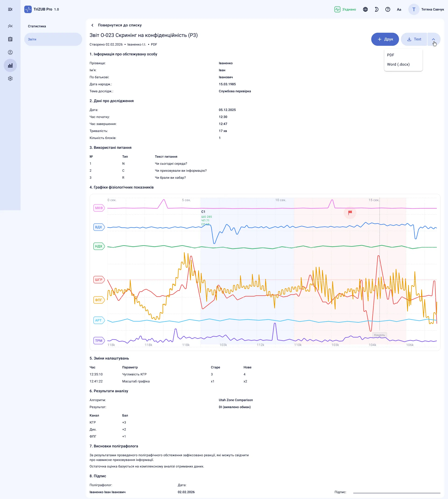448x499 pixels.
Task: Click the Друк print button
Action: click(385, 39)
